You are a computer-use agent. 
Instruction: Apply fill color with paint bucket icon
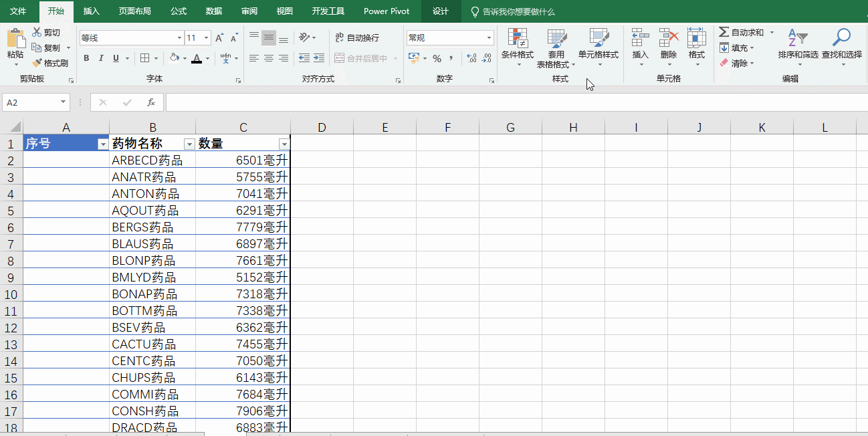[x=175, y=58]
